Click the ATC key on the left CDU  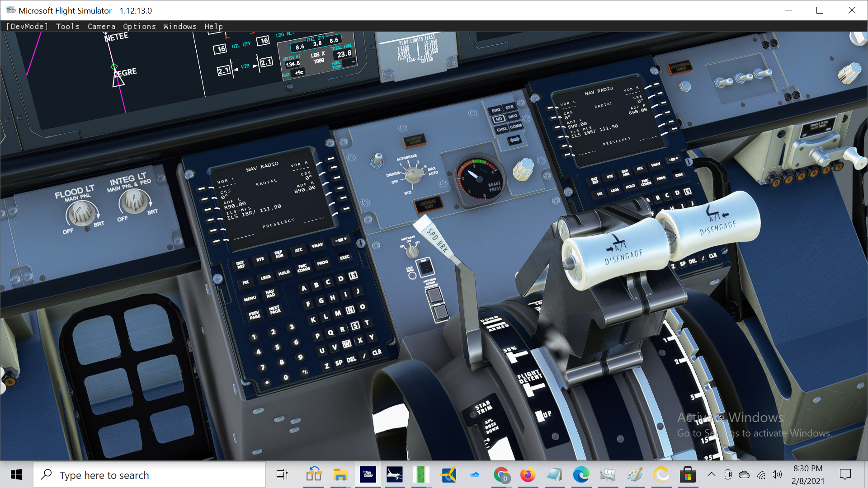(x=299, y=250)
